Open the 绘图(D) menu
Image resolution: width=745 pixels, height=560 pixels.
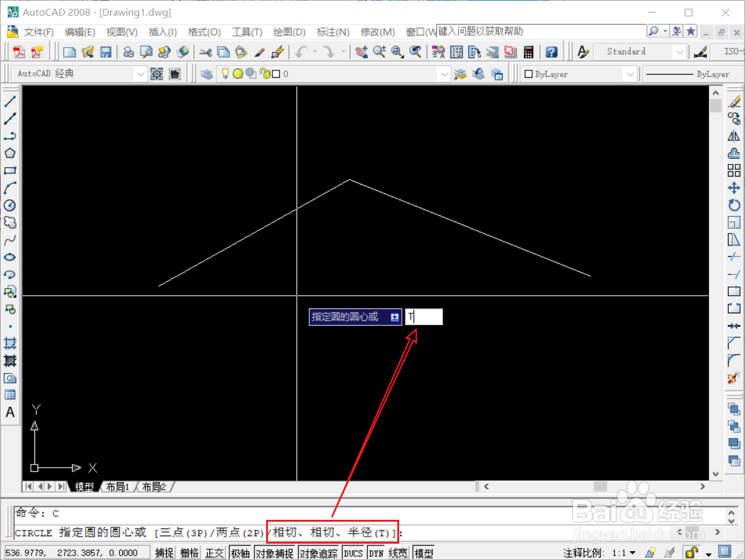pos(289,32)
